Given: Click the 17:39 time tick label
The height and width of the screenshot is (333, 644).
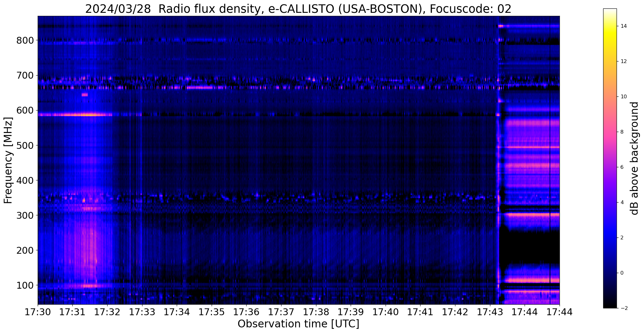Looking at the screenshot, I should 351,312.
